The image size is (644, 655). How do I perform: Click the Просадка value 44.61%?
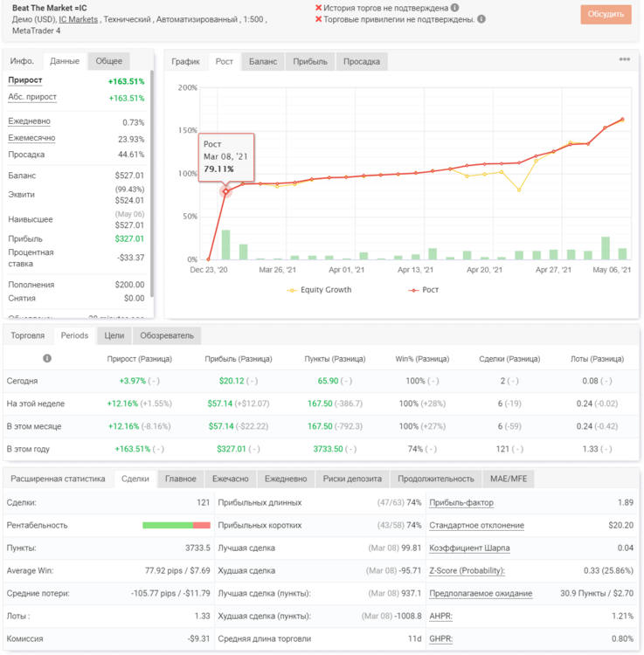(x=131, y=155)
